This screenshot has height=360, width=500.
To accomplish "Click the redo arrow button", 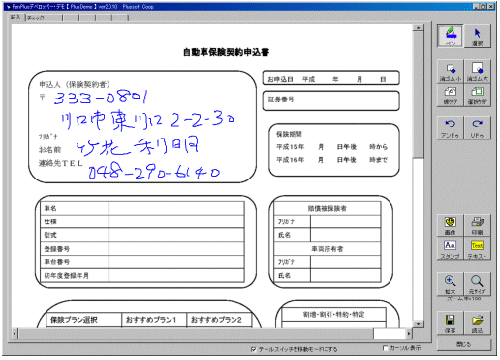I will click(477, 128).
